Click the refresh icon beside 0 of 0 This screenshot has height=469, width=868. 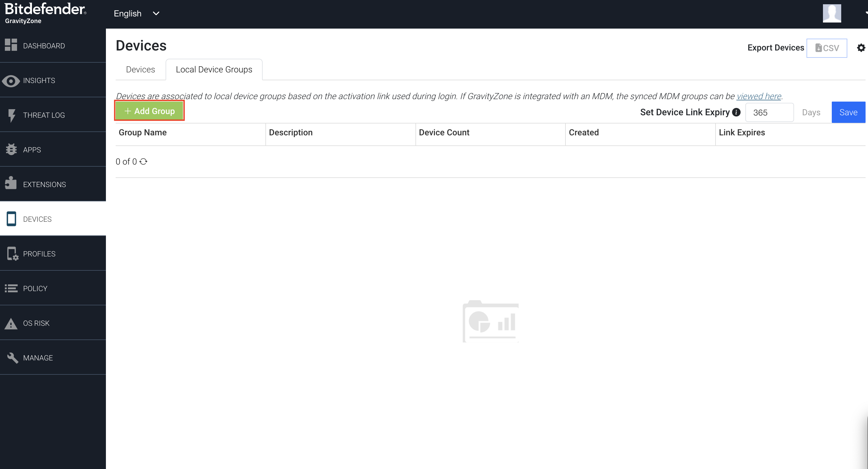(143, 162)
